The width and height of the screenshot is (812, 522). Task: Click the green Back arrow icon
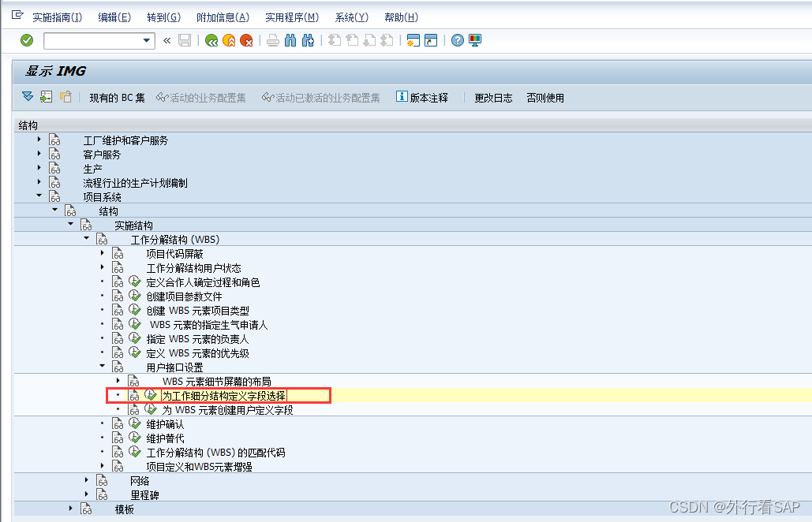tap(211, 40)
